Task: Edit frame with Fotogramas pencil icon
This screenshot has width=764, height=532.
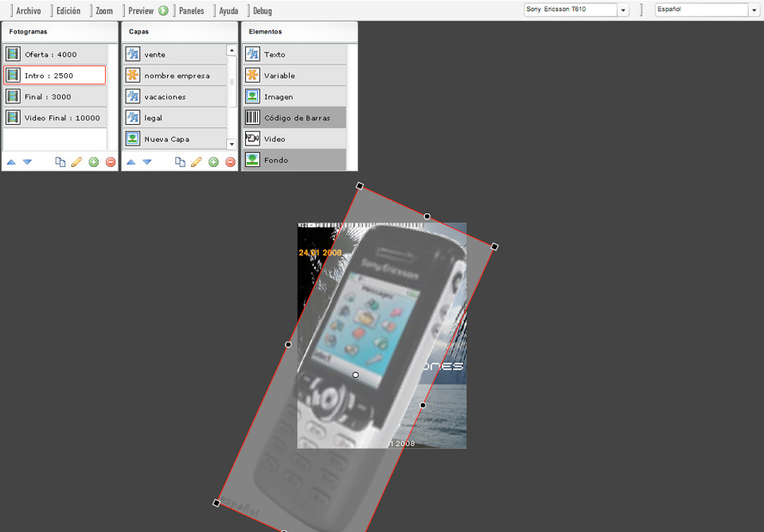Action: click(76, 162)
